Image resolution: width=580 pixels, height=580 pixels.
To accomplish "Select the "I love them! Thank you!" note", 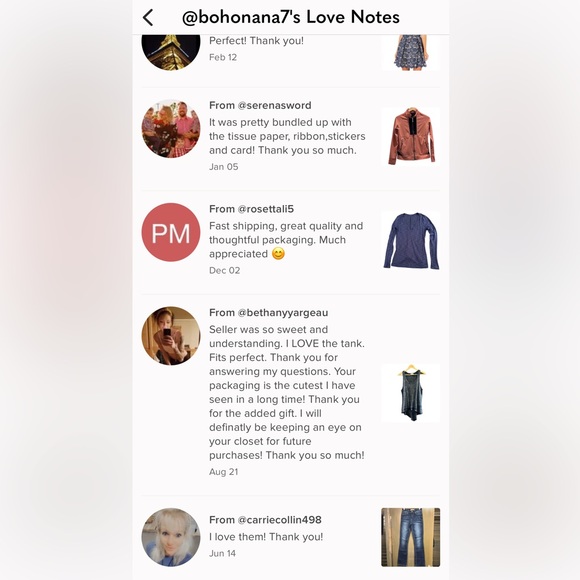I will click(266, 537).
